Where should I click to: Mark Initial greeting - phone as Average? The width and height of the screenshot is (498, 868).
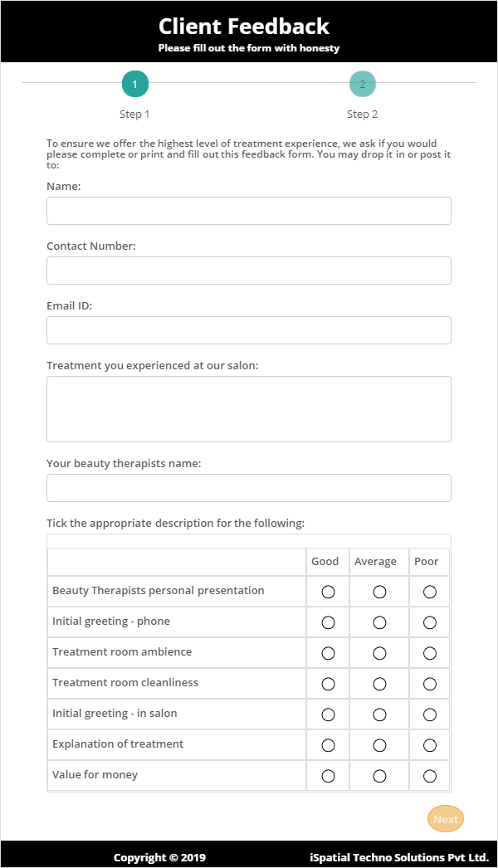379,622
